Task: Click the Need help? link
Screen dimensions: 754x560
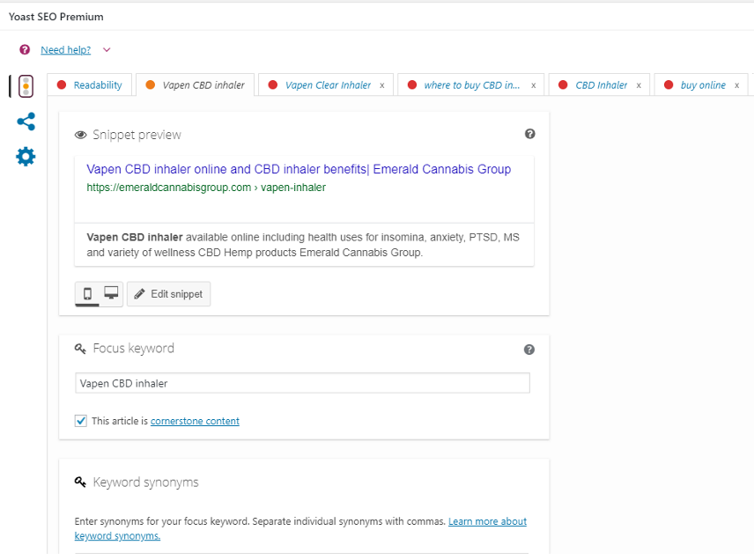Action: tap(65, 49)
